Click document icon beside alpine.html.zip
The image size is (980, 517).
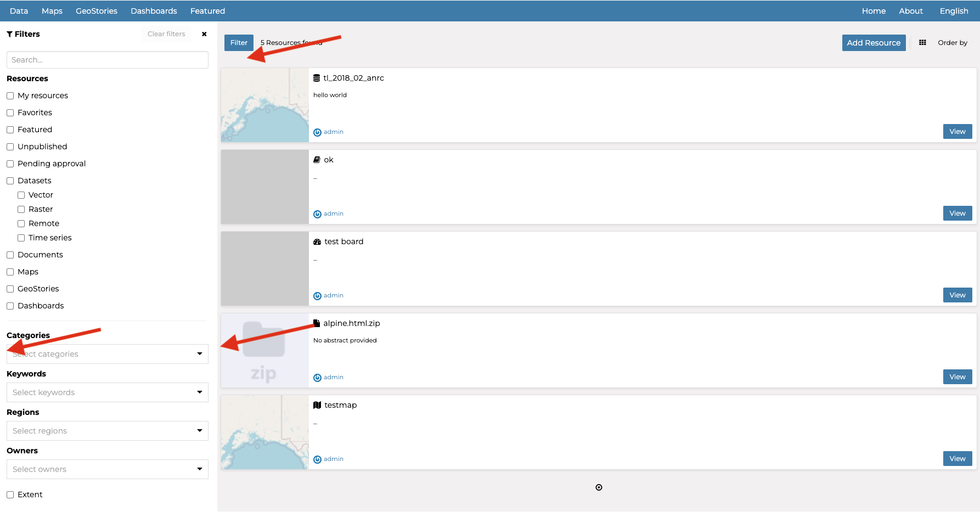(x=317, y=323)
